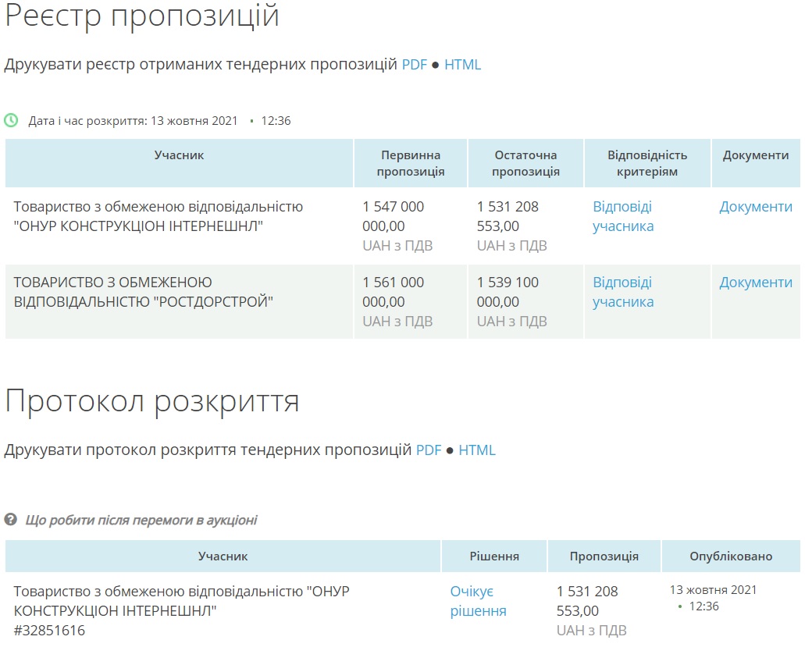Screen dimensions: 805x672
Task: Open 'Що робити після перемоги в аукціоні' hint
Action: (141, 520)
